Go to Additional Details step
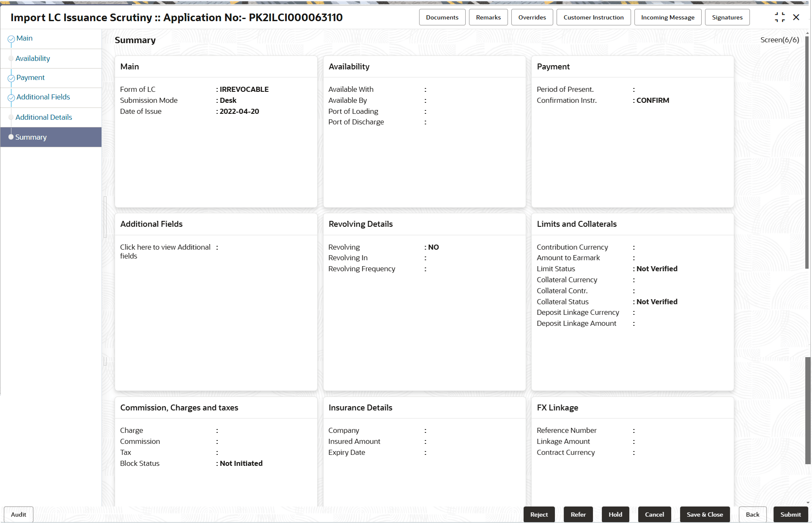Image resolution: width=812 pixels, height=523 pixels. pos(44,117)
